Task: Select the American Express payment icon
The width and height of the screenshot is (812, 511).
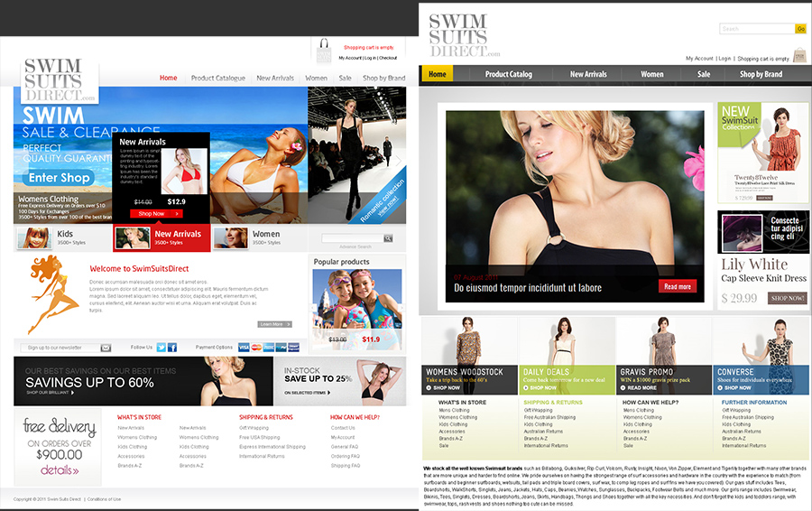Action: pyautogui.click(x=269, y=348)
